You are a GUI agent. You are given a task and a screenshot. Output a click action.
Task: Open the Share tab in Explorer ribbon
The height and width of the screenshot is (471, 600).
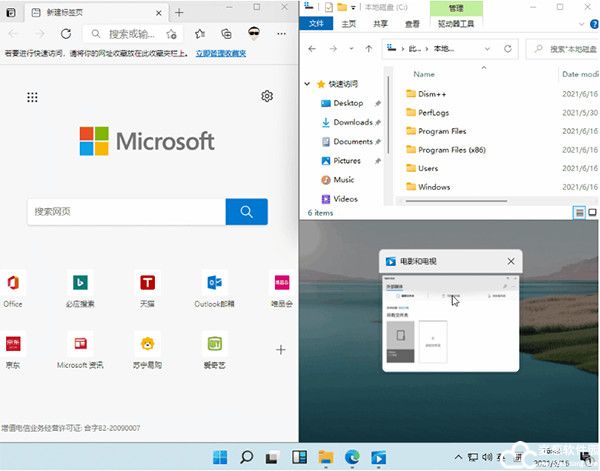point(380,24)
